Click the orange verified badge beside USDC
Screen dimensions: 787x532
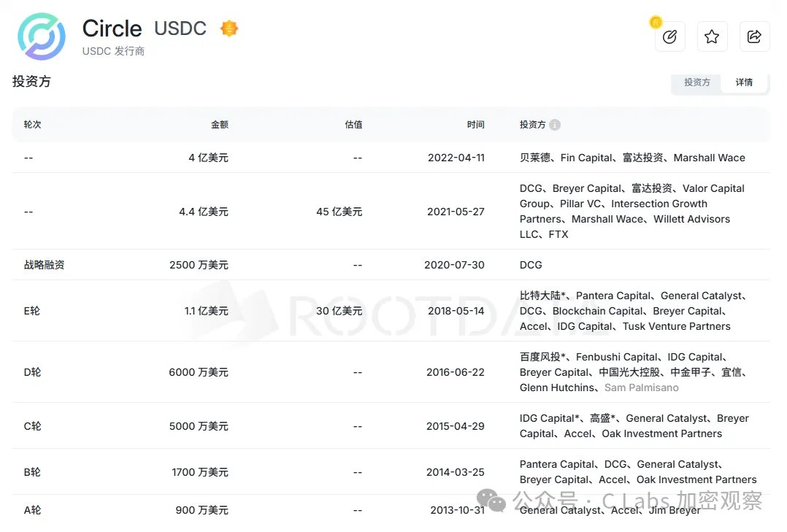[x=229, y=28]
